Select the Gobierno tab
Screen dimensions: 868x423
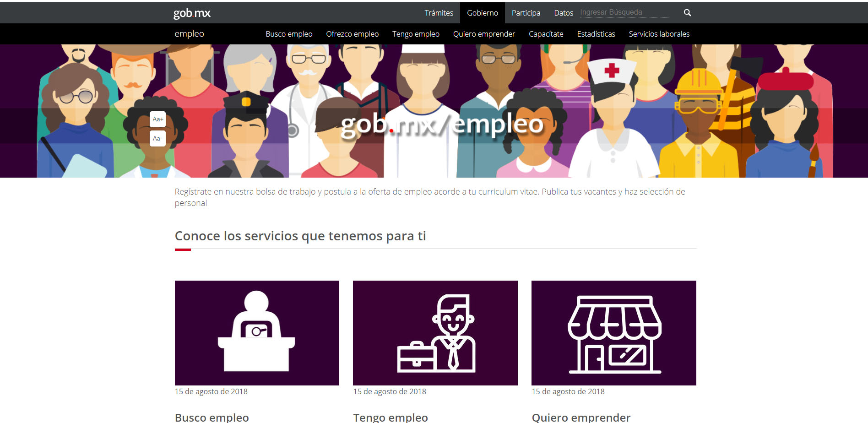tap(482, 13)
